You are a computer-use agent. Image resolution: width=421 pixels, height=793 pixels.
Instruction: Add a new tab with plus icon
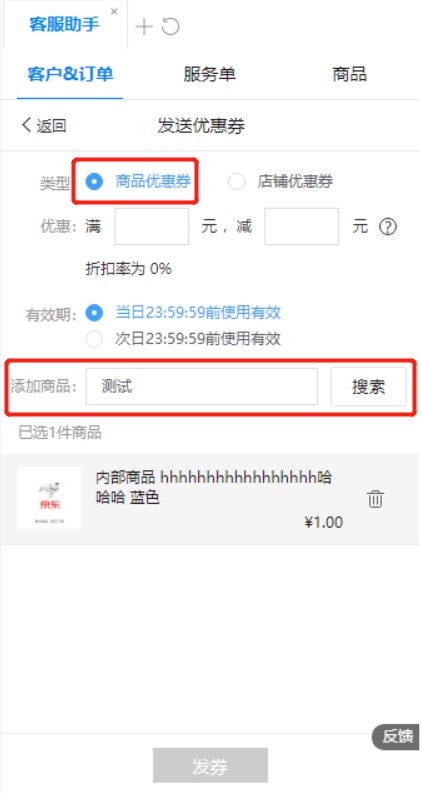pyautogui.click(x=144, y=26)
